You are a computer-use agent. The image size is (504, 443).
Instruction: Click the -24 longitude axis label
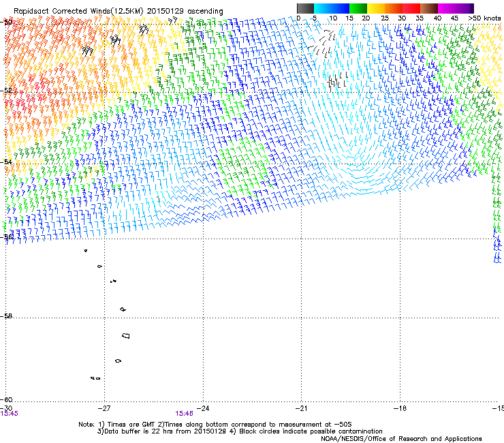(203, 408)
